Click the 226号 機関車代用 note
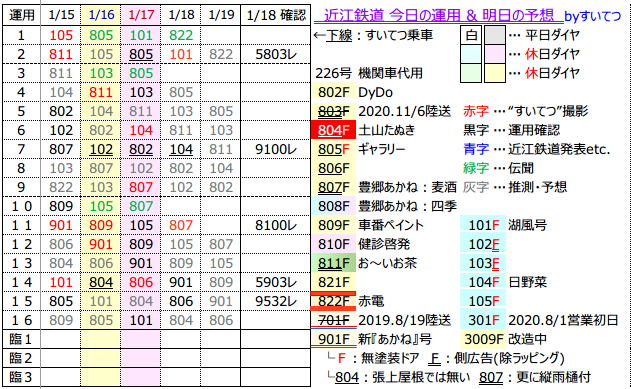631x389 pixels. point(369,73)
